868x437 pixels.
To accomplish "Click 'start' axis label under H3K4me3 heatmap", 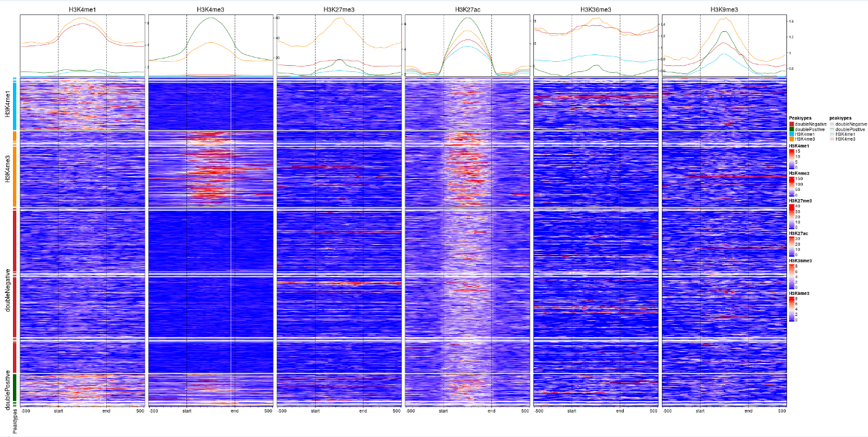I will click(x=186, y=411).
